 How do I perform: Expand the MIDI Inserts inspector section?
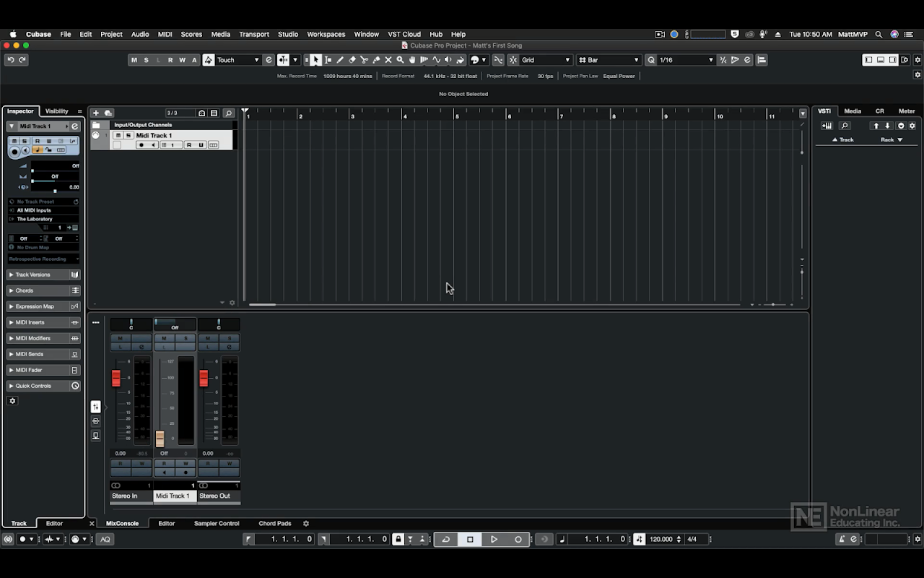click(43, 322)
